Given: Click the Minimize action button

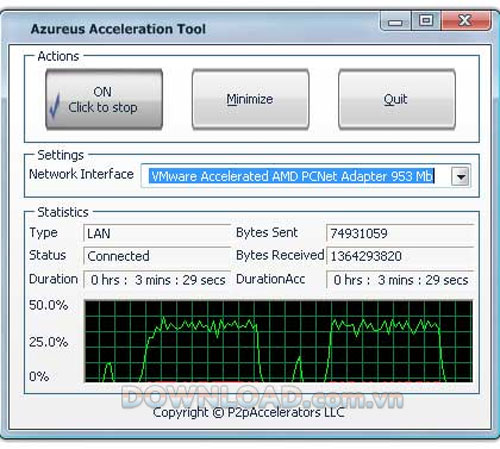Looking at the screenshot, I should 250,99.
